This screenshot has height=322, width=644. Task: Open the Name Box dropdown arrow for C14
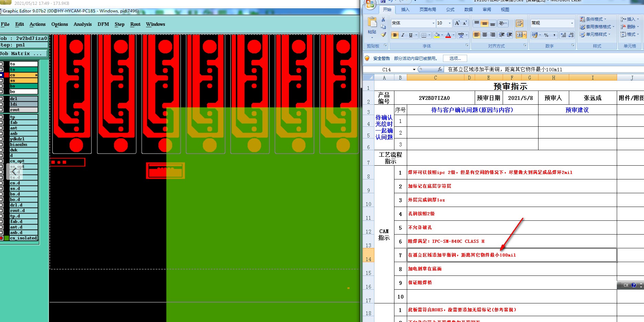pyautogui.click(x=414, y=70)
